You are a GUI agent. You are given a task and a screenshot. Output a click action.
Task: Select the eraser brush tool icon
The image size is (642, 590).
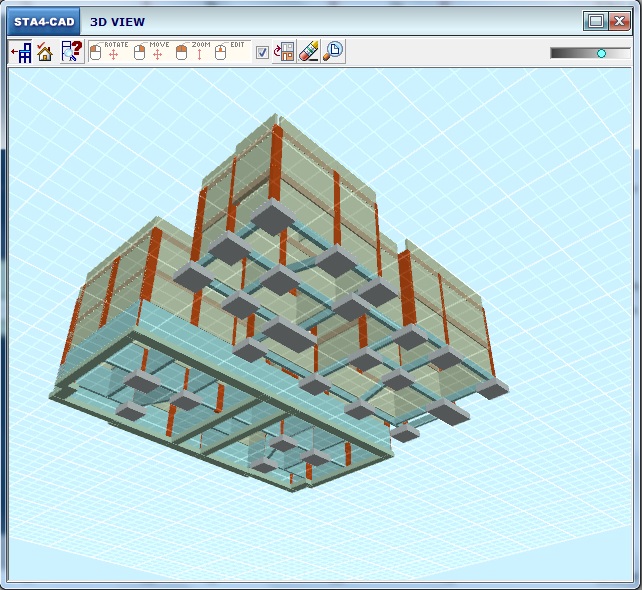click(309, 52)
